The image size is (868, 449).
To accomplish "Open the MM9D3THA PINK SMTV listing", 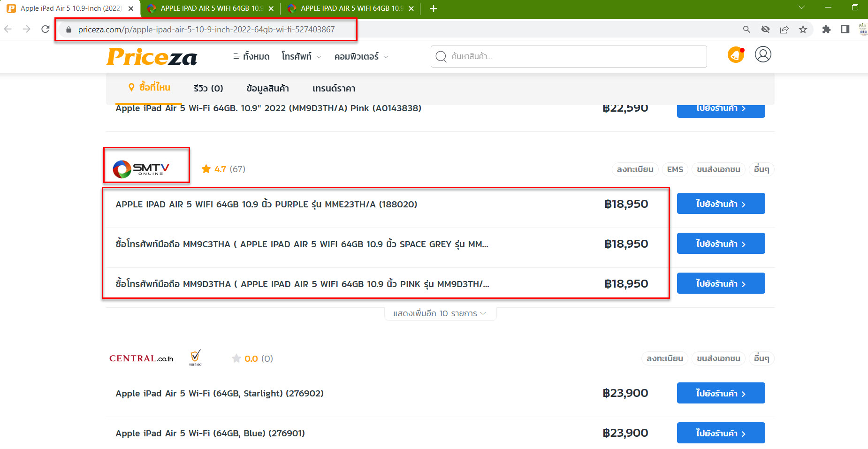I will [x=302, y=284].
